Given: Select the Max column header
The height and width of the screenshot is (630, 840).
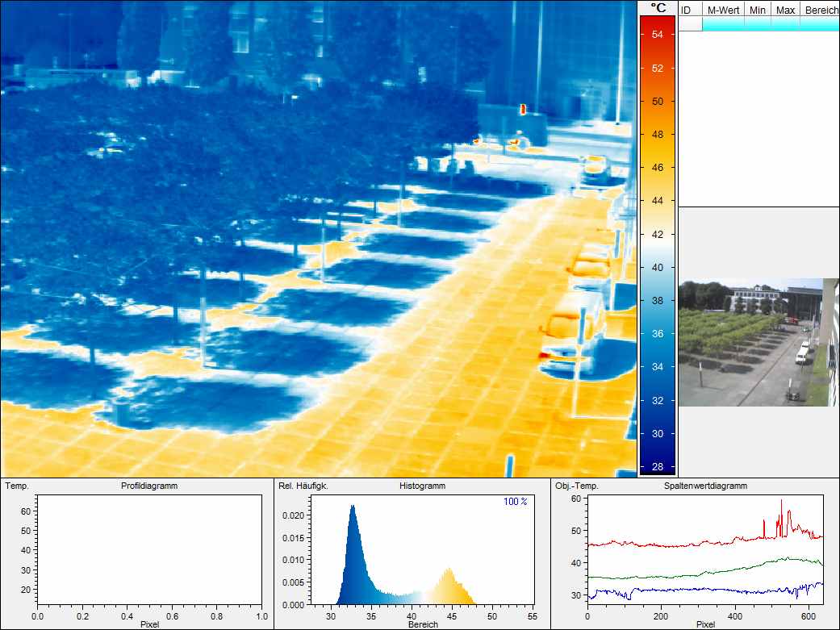Looking at the screenshot, I should click(785, 10).
